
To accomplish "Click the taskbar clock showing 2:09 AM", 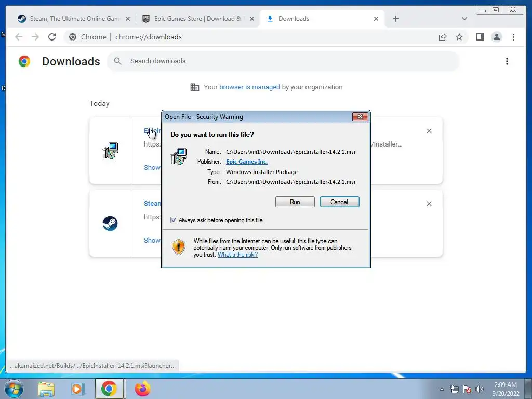I will (506, 389).
